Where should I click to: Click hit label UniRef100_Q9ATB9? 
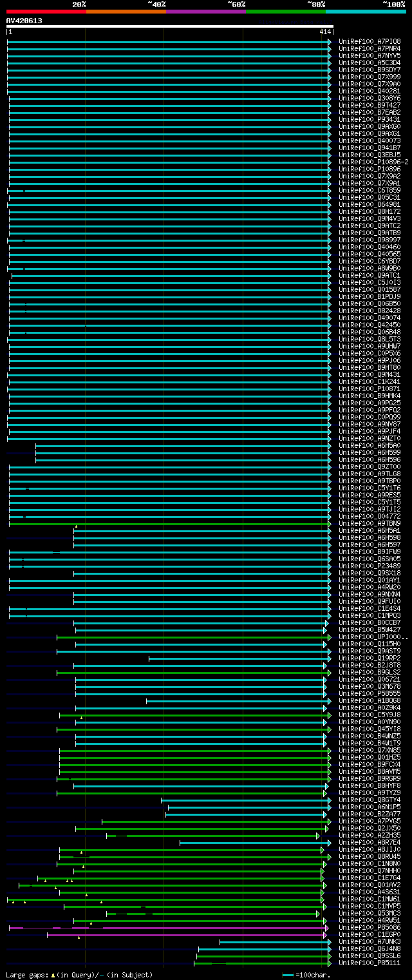pyautogui.click(x=369, y=233)
